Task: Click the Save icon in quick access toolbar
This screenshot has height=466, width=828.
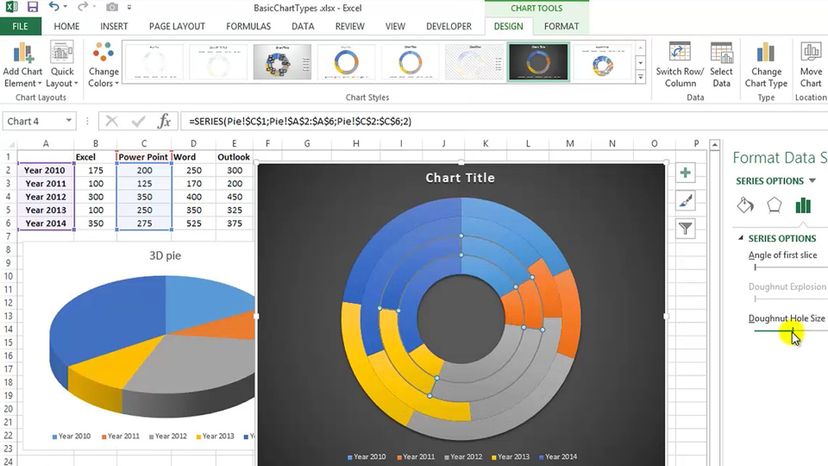Action: [x=33, y=7]
